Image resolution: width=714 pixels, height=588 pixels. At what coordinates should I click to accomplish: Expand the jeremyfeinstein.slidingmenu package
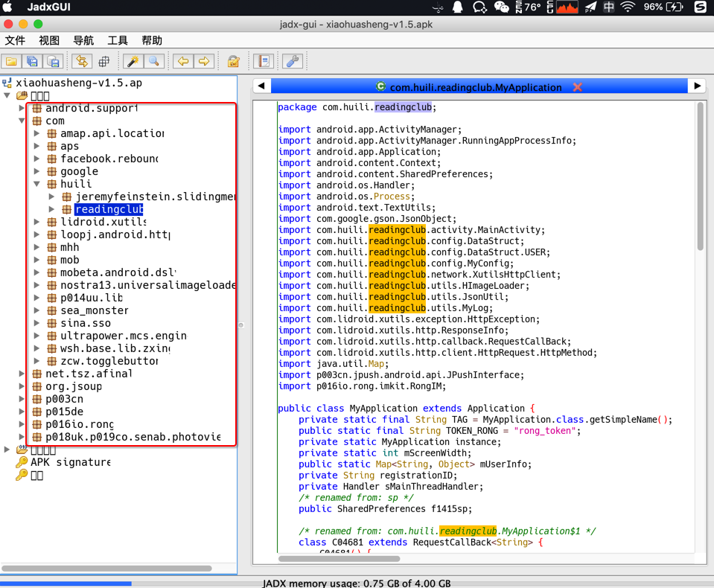point(51,196)
